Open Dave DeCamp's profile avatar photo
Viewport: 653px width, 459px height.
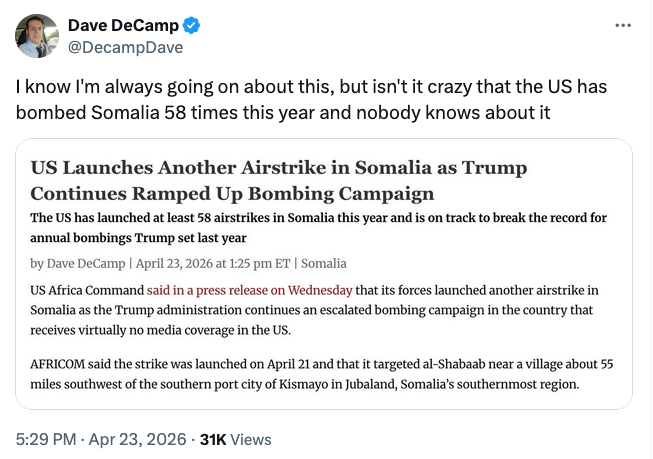click(x=36, y=36)
